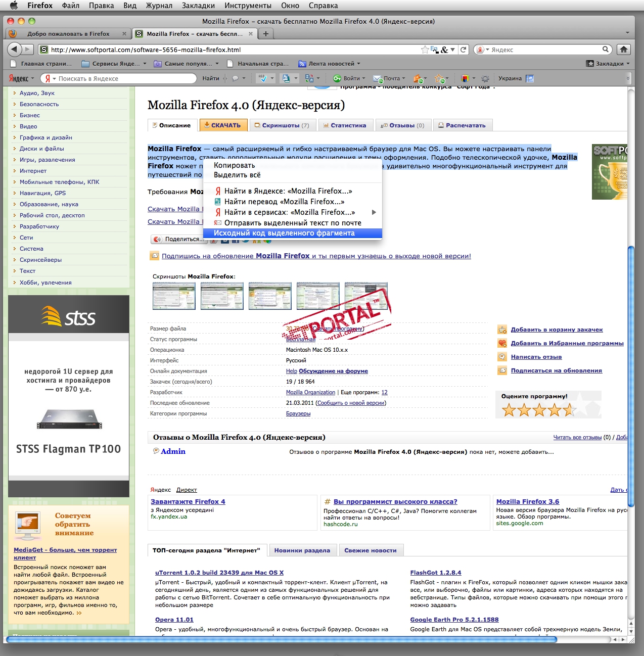Viewport: 644px width, 656px height.
Task: Click the Яндекс logo on the toolbar
Action: tap(19, 78)
